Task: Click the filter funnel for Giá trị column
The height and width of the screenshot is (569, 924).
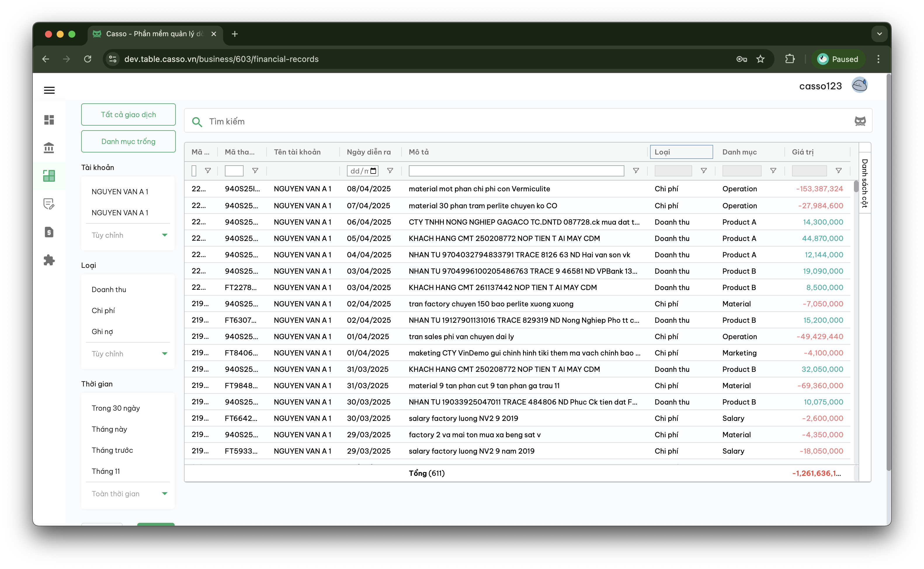Action: (839, 171)
